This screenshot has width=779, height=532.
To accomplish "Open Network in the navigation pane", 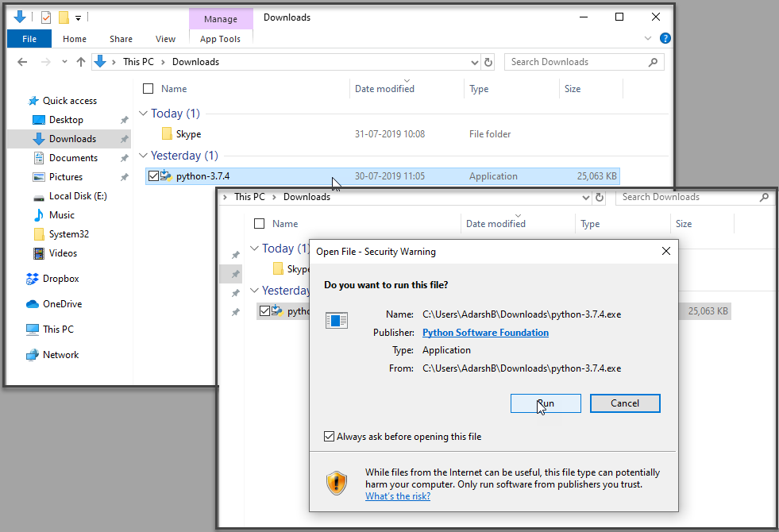I will [60, 355].
